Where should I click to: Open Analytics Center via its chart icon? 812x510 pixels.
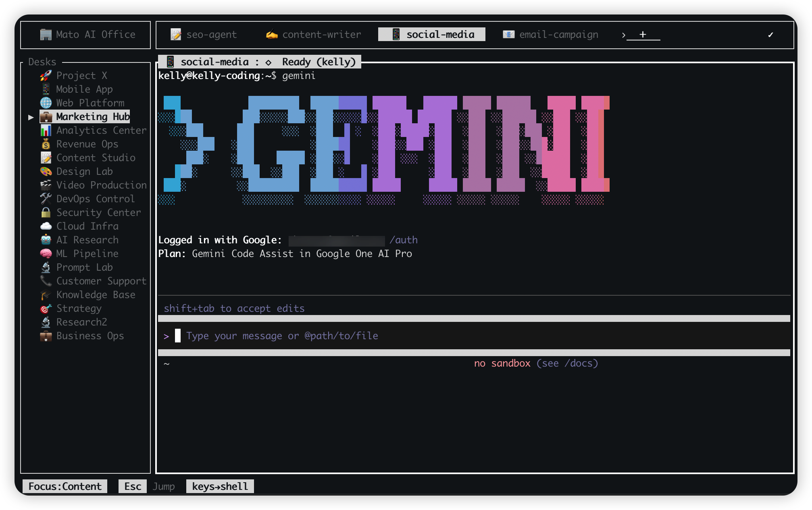(x=46, y=130)
